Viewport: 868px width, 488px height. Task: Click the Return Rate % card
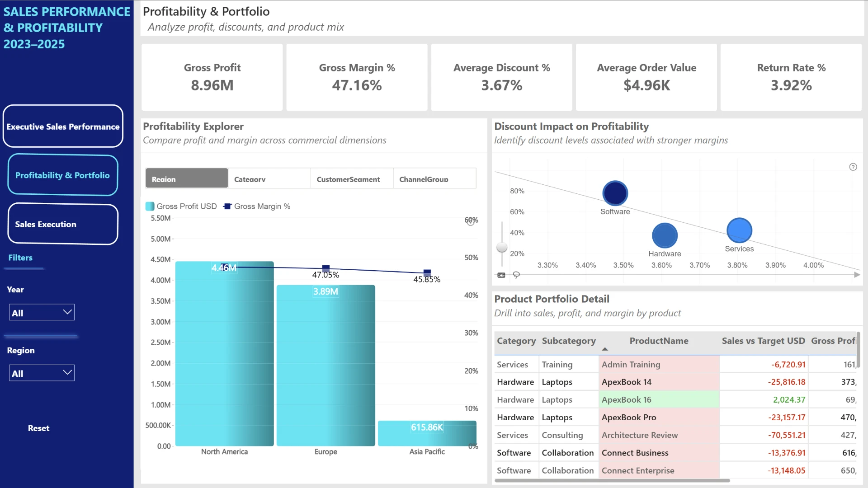(x=791, y=77)
